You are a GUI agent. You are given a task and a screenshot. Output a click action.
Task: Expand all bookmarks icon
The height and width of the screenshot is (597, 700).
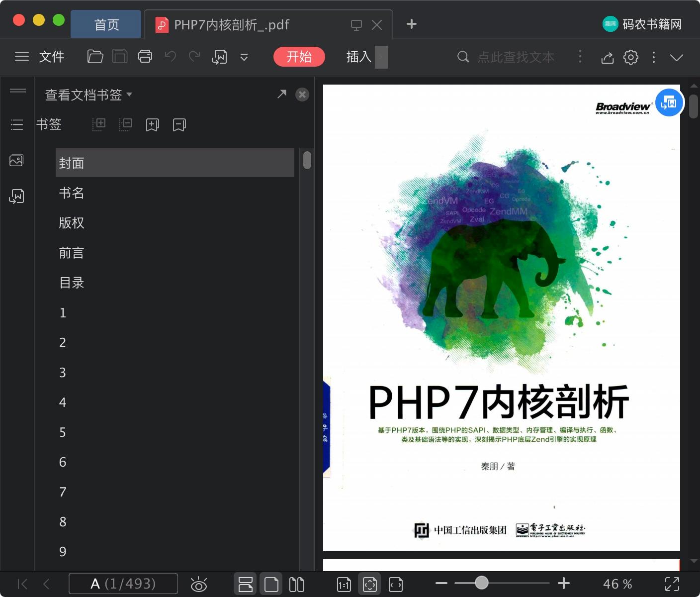click(x=99, y=124)
